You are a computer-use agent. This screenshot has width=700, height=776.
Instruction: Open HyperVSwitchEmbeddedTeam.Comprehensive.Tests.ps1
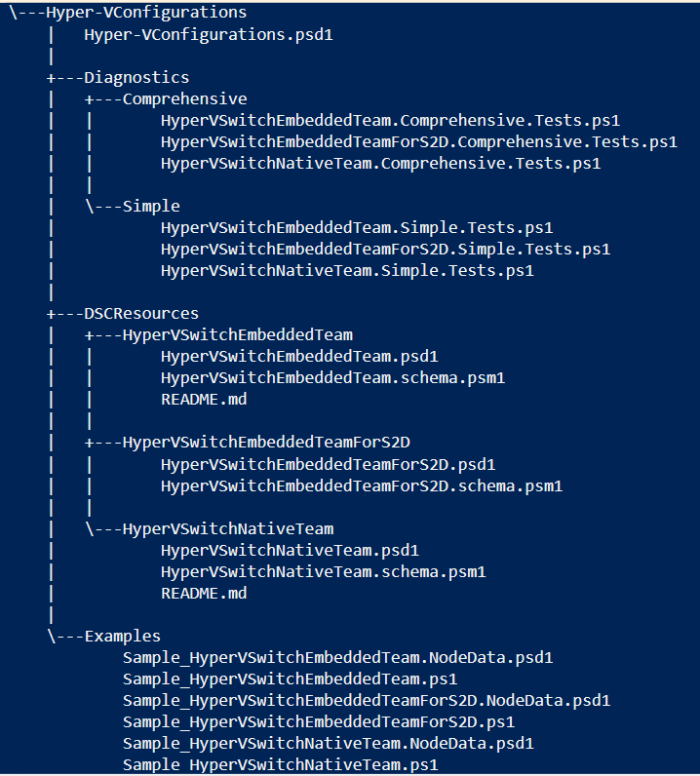390,121
